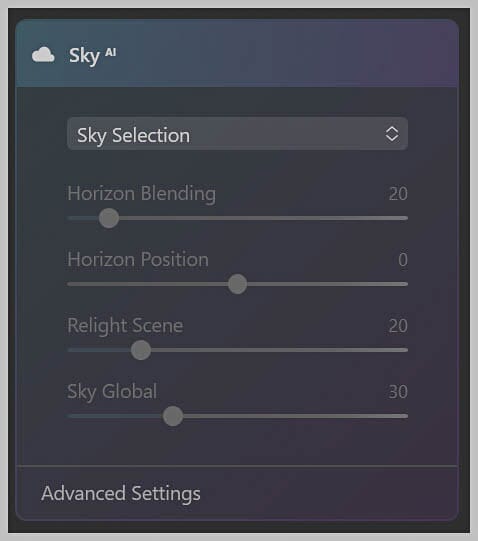The height and width of the screenshot is (541, 478).
Task: Expand Advanced Settings section
Action: [x=120, y=493]
